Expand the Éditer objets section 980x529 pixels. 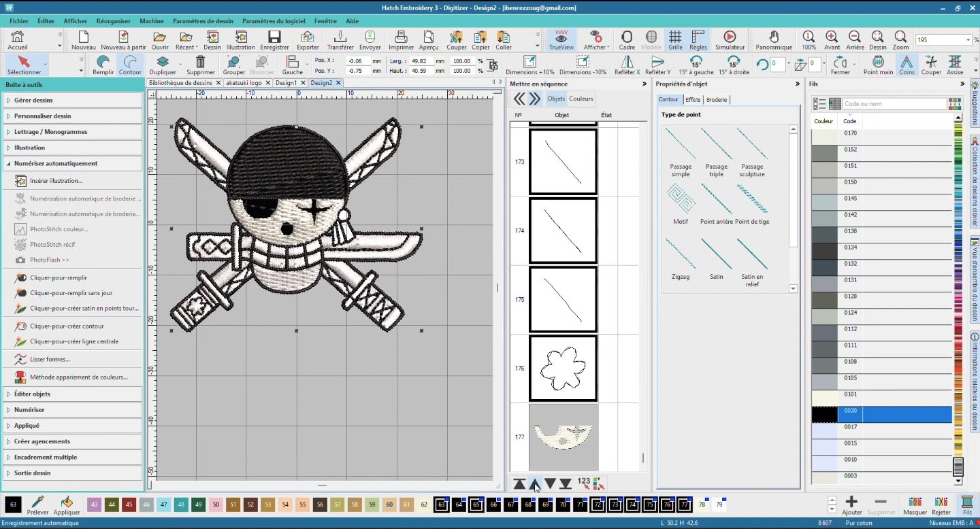tap(32, 394)
